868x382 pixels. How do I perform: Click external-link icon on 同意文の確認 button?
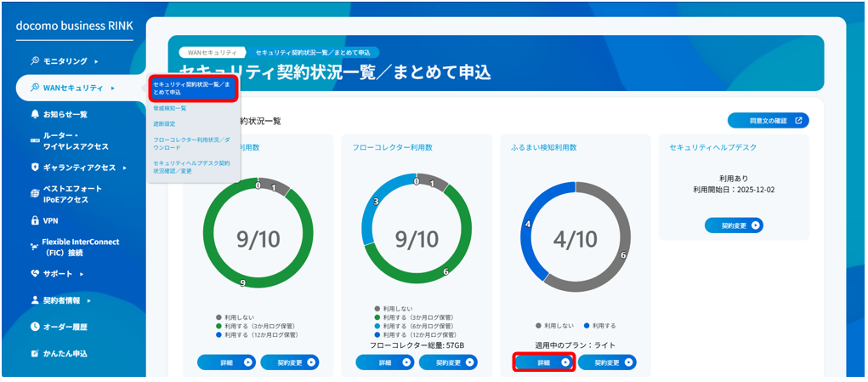tap(798, 121)
